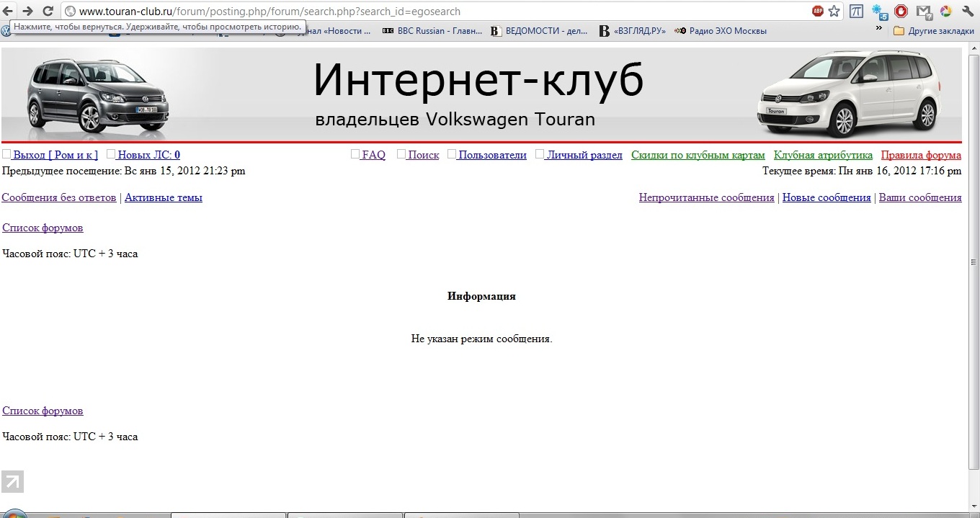The image size is (980, 518).
Task: Open the upper Список форумов link
Action: (43, 228)
